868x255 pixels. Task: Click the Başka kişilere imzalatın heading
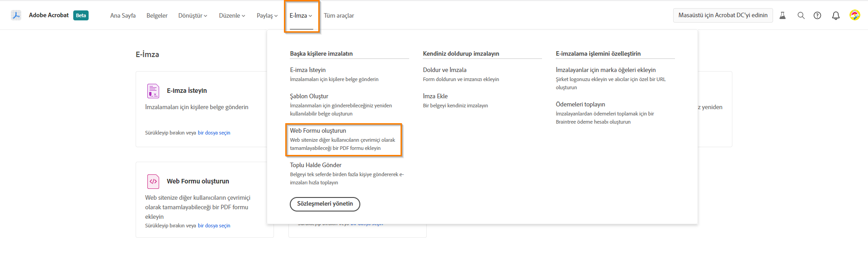click(321, 53)
